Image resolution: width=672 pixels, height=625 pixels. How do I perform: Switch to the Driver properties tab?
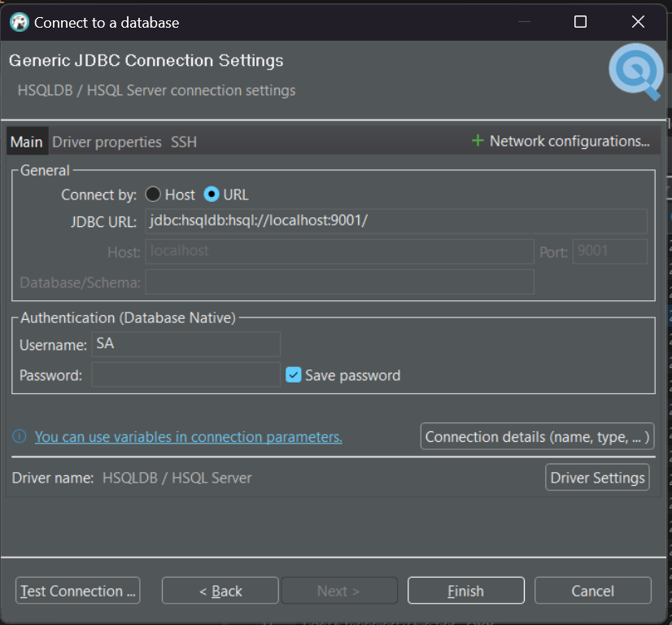pos(107,141)
